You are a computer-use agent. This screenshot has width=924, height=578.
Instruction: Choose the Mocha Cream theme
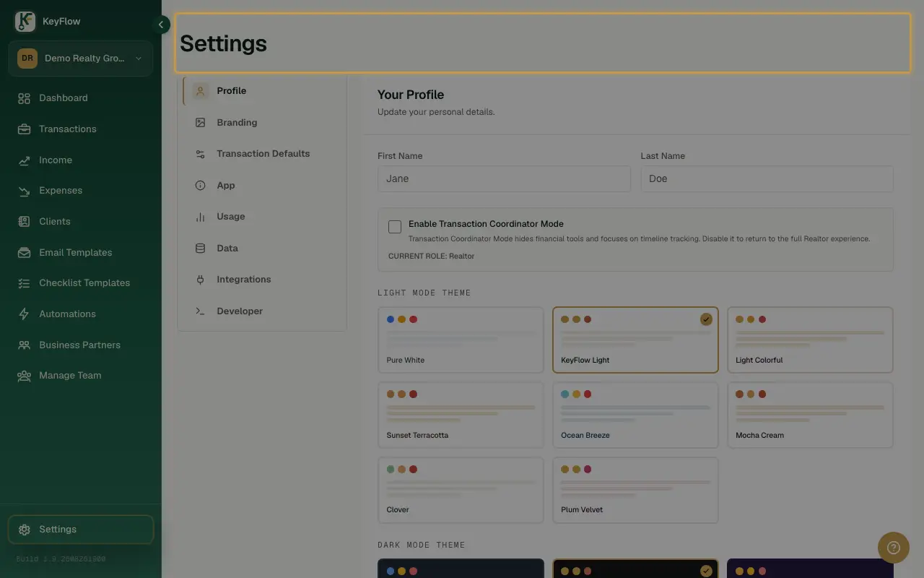coord(810,415)
